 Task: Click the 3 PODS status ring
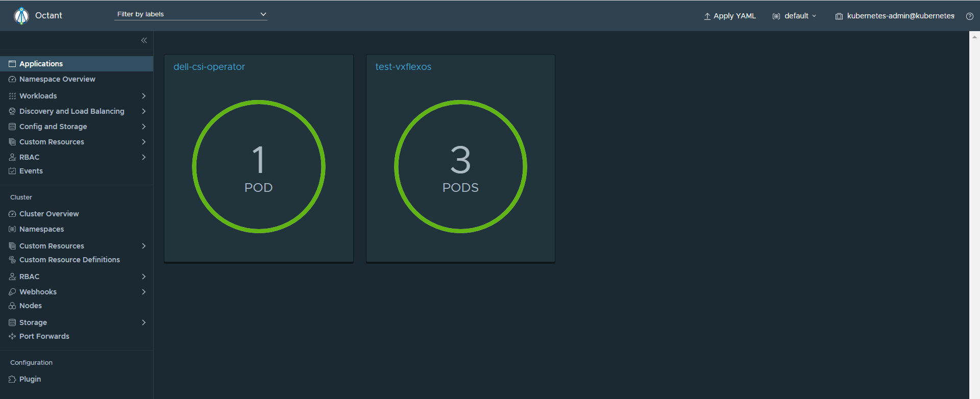[460, 166]
